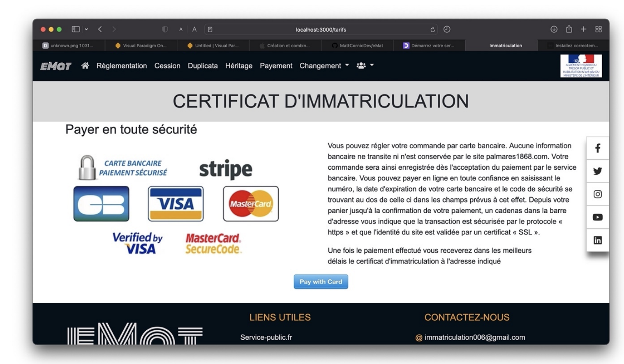The width and height of the screenshot is (624, 364).
Task: Increase text size with large A
Action: point(194,29)
